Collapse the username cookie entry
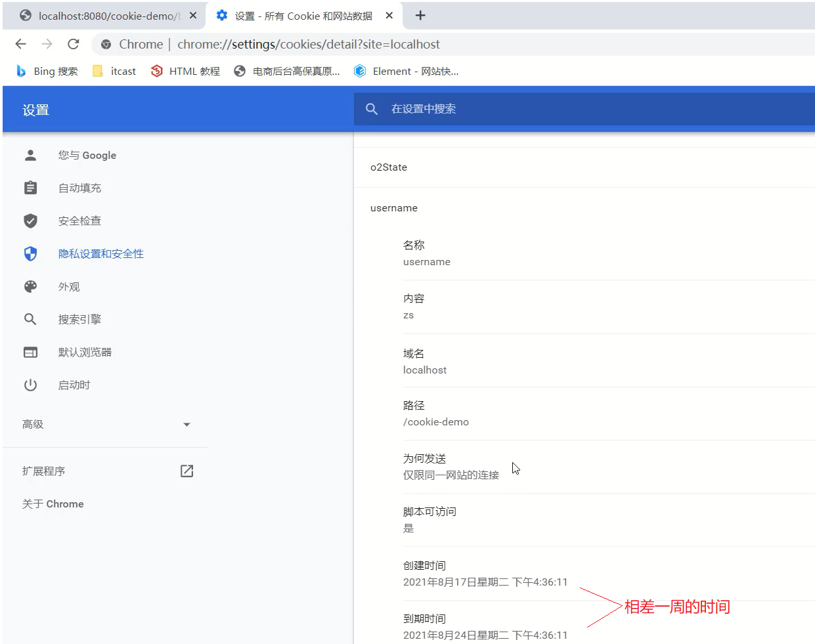The width and height of the screenshot is (815, 644). coord(394,208)
